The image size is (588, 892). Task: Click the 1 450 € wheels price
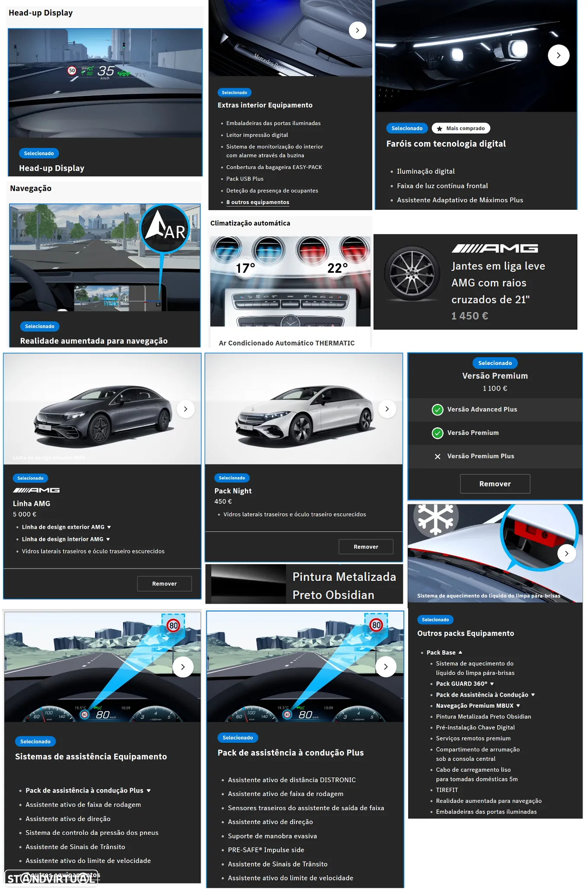point(470,316)
